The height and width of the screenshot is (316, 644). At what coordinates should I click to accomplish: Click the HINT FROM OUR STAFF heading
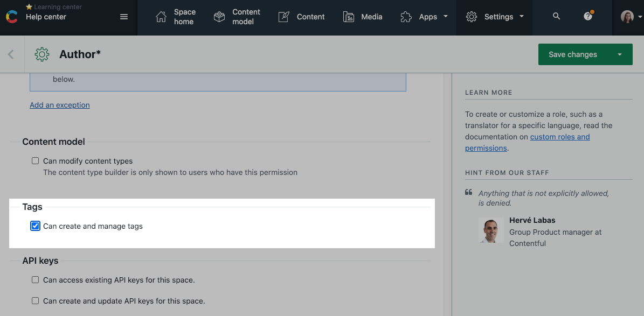[x=507, y=173]
